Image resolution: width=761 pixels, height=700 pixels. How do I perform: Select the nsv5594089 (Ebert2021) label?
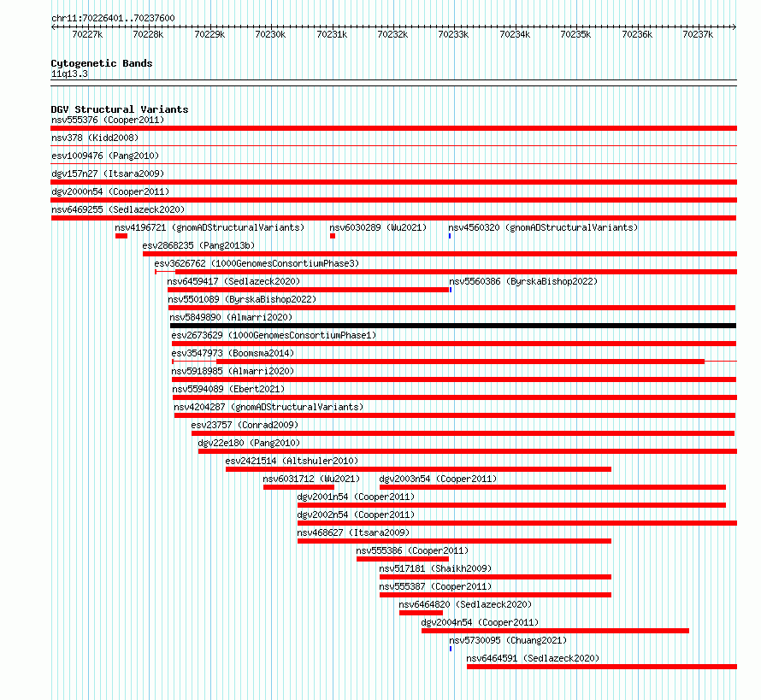click(228, 389)
